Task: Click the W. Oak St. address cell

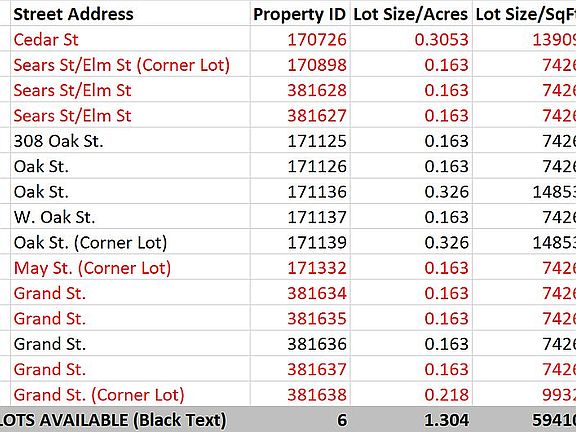Action: coord(130,216)
